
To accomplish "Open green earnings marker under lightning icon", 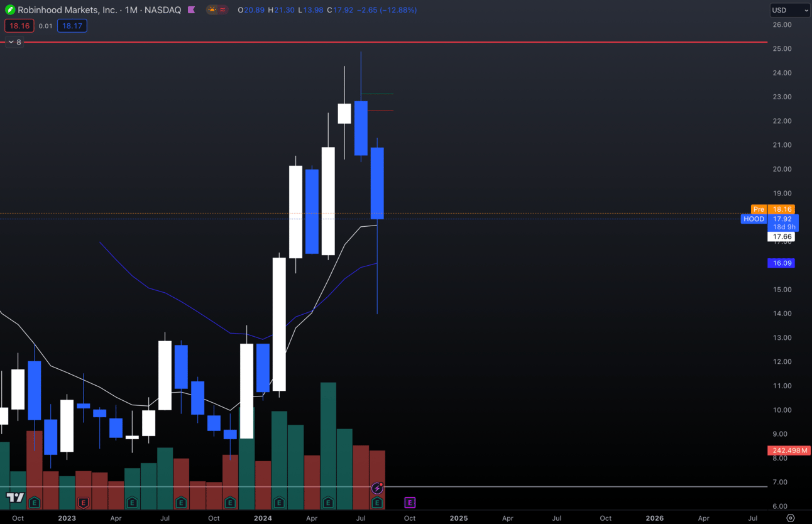I will click(377, 503).
